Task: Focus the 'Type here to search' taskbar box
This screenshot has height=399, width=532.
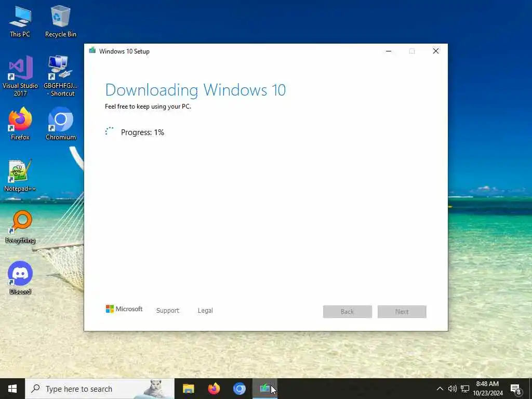Action: tap(100, 389)
